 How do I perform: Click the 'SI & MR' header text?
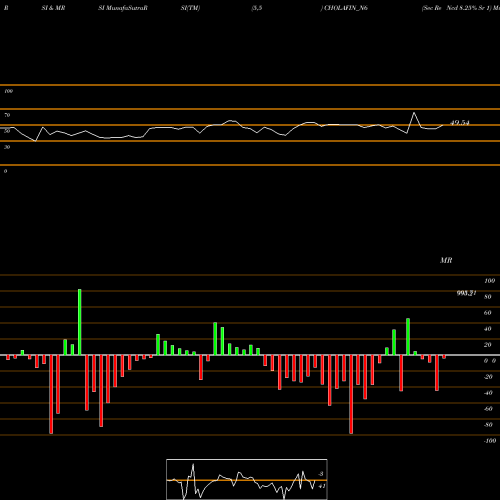pyautogui.click(x=53, y=8)
